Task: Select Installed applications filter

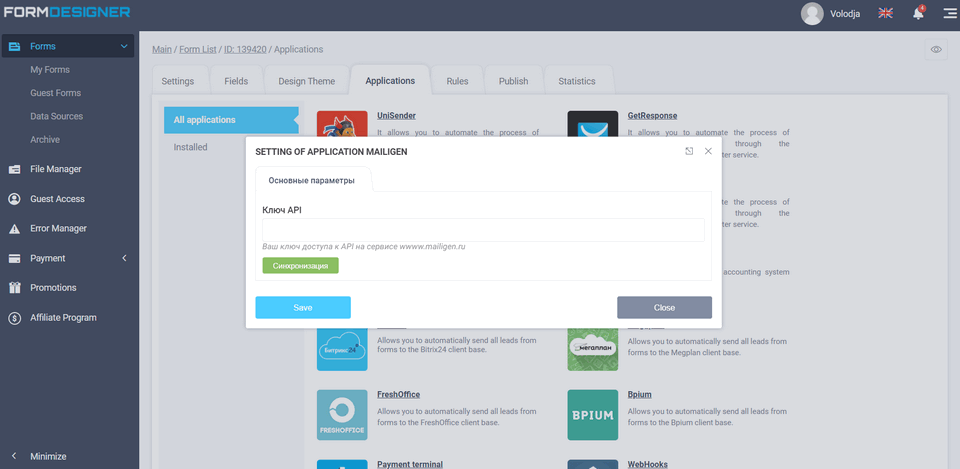Action: [190, 147]
